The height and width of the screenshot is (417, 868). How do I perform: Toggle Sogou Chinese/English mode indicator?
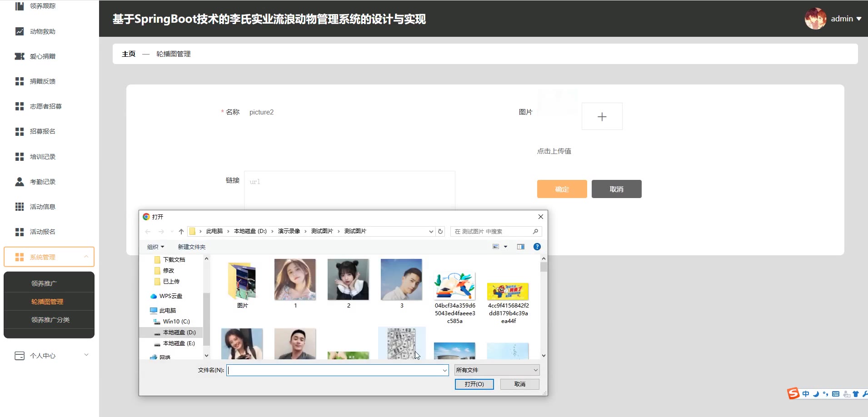(x=806, y=394)
